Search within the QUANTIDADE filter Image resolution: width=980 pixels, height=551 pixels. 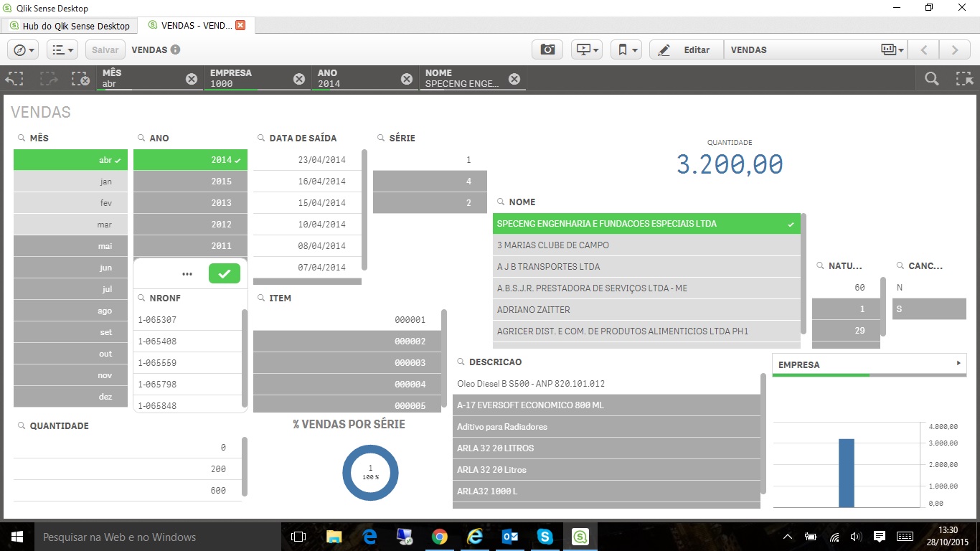(x=22, y=426)
